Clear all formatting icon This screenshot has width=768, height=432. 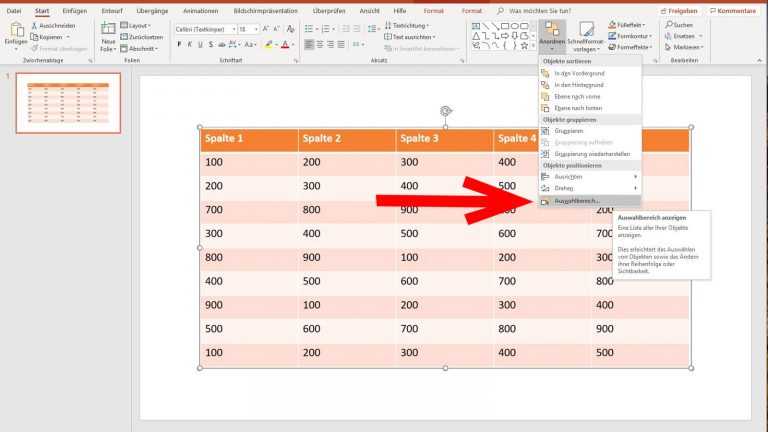tap(291, 29)
